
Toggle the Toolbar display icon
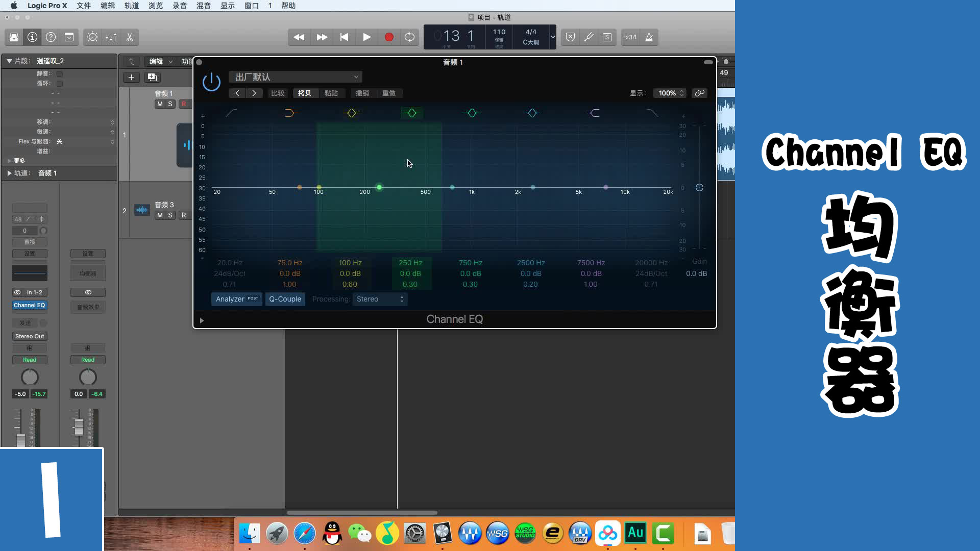[x=69, y=37]
